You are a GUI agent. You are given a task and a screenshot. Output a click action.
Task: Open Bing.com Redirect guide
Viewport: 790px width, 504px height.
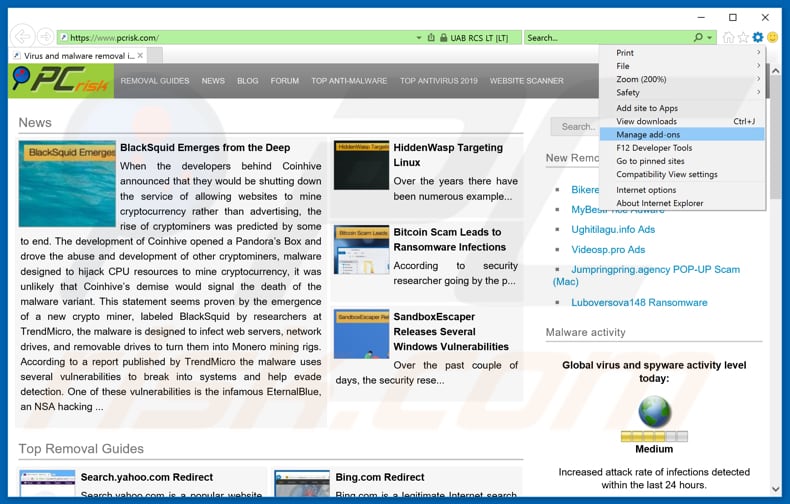pyautogui.click(x=380, y=477)
